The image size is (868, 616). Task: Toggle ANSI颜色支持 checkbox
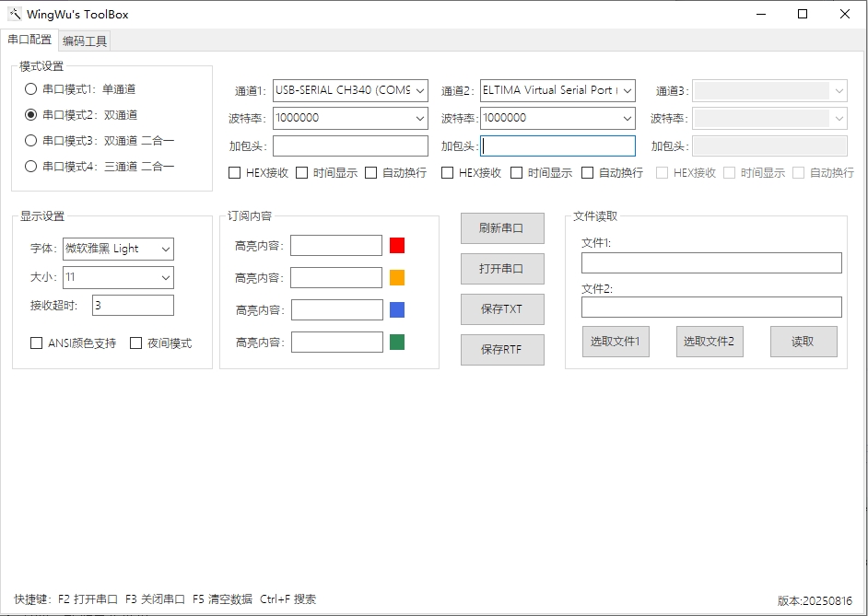37,343
